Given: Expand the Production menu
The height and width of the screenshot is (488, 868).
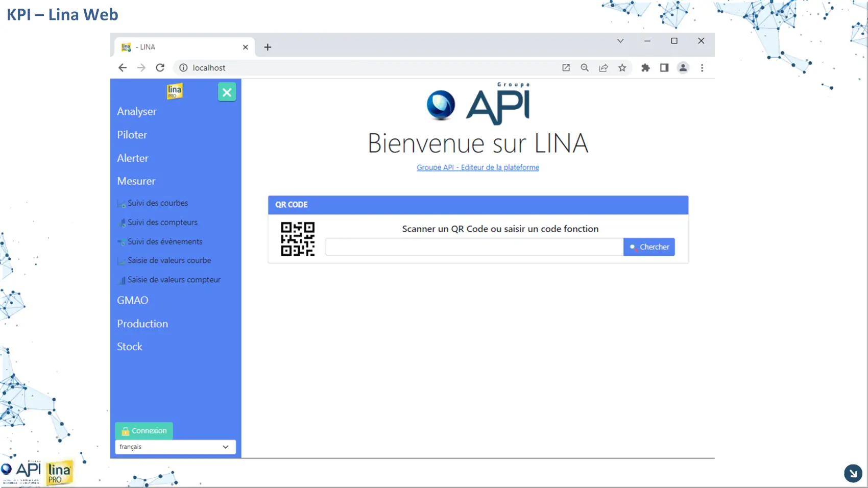Looking at the screenshot, I should click(142, 324).
